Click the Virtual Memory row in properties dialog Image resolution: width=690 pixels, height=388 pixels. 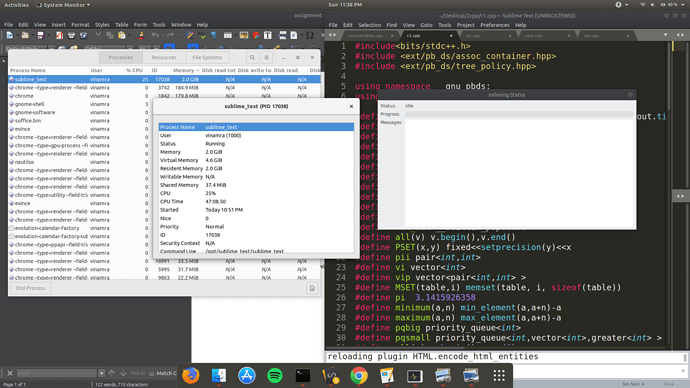click(256, 160)
